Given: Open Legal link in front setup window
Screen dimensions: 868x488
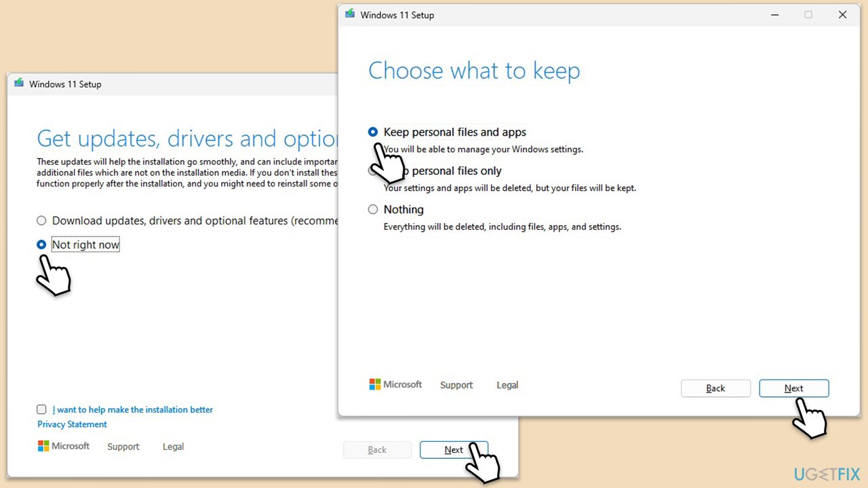Looking at the screenshot, I should pos(507,385).
